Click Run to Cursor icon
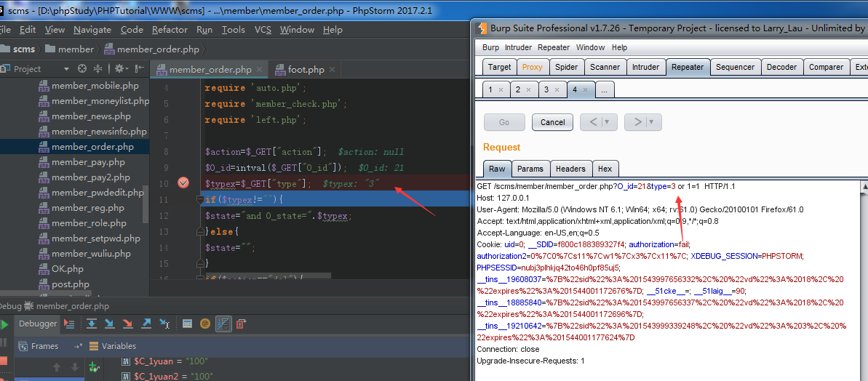The image size is (868, 381). coord(164,324)
